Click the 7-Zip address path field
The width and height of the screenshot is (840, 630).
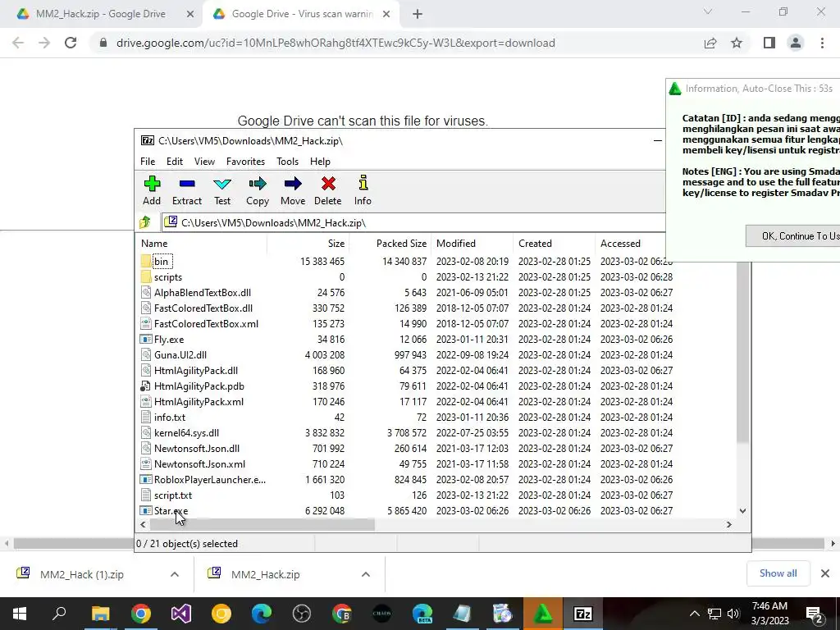click(413, 222)
